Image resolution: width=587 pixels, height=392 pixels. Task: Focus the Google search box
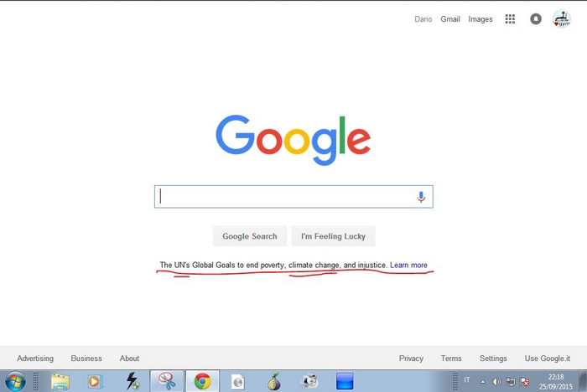[x=293, y=196]
